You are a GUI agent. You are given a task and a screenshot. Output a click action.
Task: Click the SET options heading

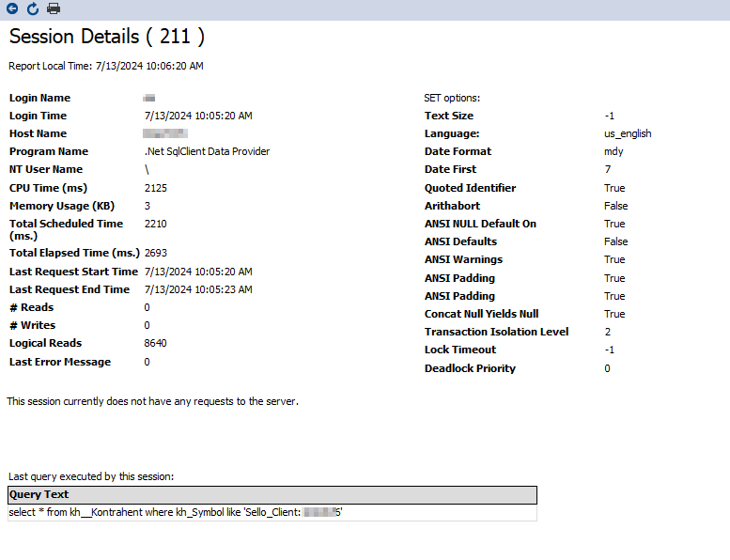pyautogui.click(x=452, y=98)
